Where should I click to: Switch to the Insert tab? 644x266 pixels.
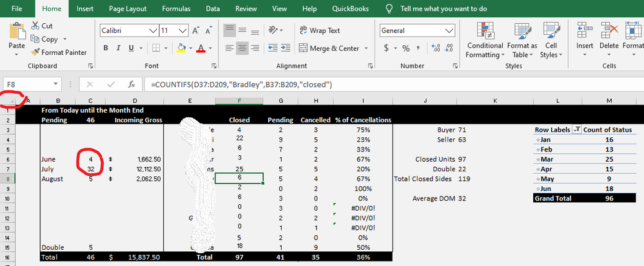pyautogui.click(x=84, y=8)
